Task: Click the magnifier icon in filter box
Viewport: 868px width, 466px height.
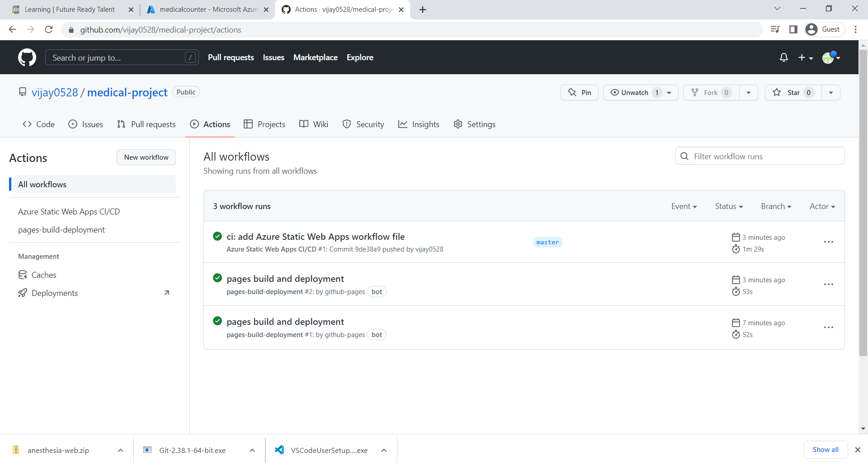Action: coord(684,156)
